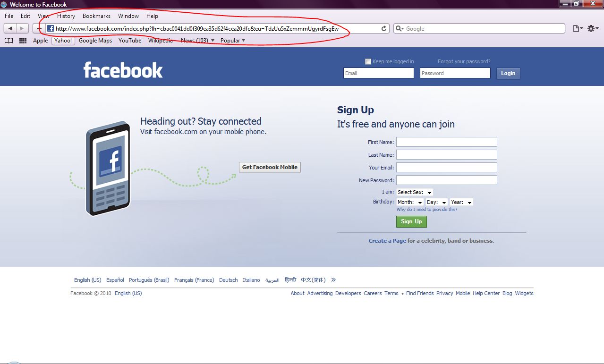Viewport: 604px width, 364px height.
Task: Open the Create a Page link
Action: (x=387, y=241)
